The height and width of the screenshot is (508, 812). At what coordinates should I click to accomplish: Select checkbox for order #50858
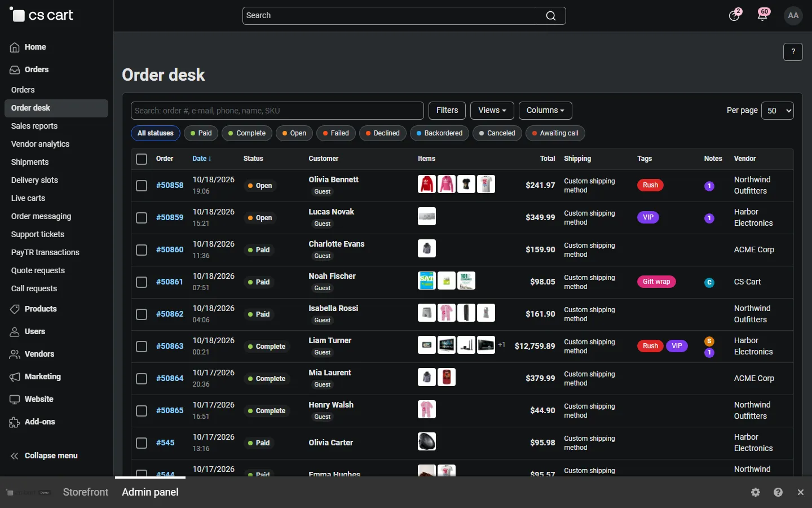(x=142, y=186)
